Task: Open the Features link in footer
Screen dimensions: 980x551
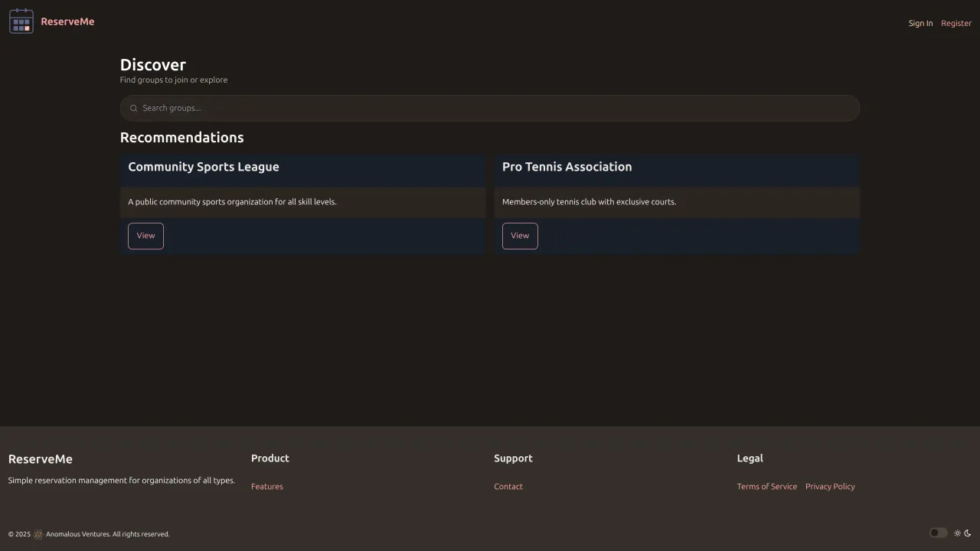Action: (x=267, y=487)
